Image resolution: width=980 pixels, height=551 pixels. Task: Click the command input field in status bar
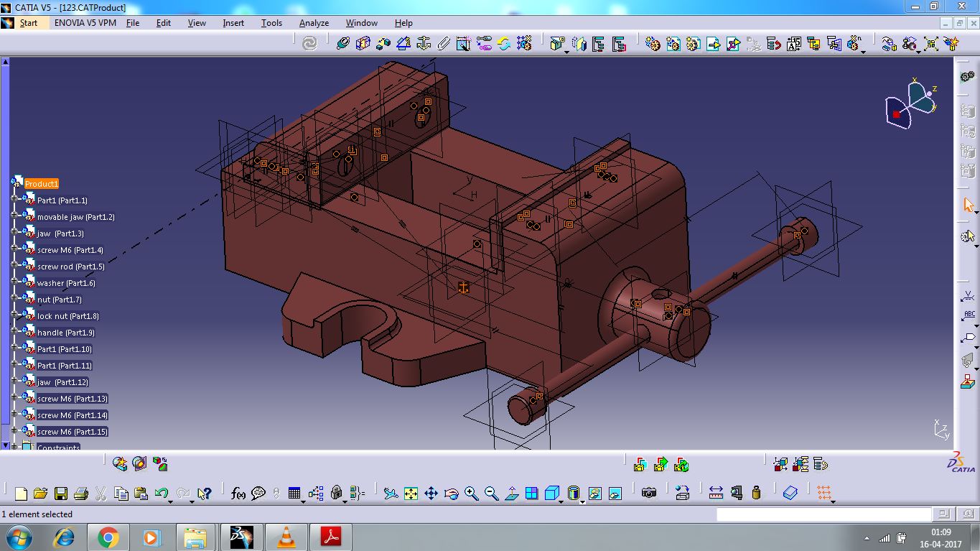click(x=823, y=514)
